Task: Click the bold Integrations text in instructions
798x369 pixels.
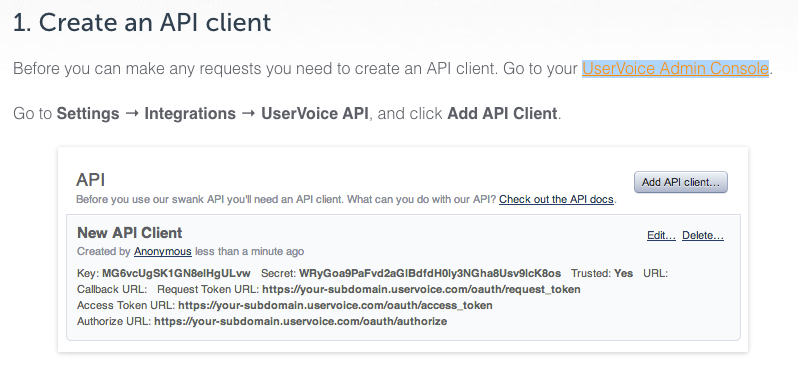Action: 190,113
